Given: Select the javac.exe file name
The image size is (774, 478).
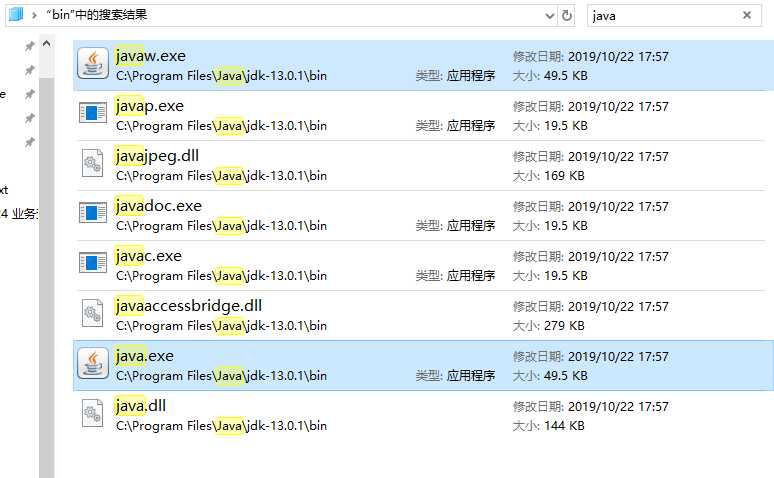Looking at the screenshot, I should [149, 256].
